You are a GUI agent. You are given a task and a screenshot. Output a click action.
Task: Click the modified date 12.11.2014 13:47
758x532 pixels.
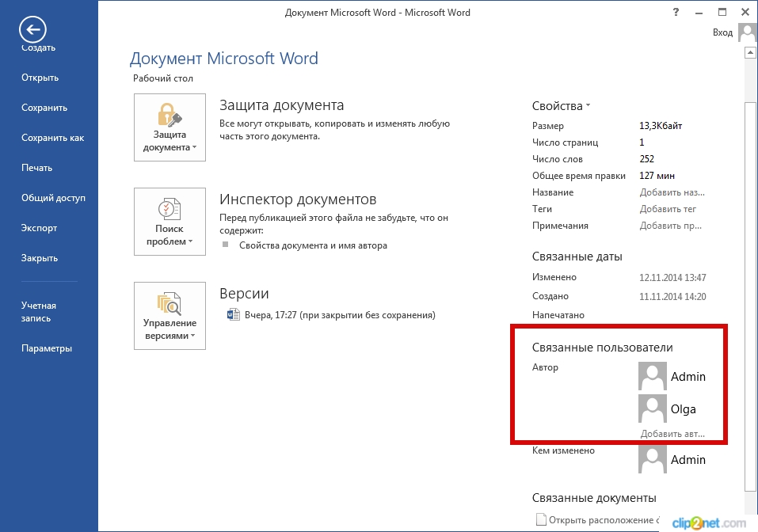coord(672,277)
